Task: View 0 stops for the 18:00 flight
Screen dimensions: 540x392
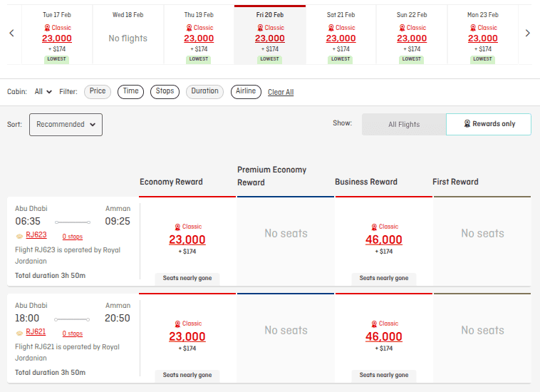Action: click(x=73, y=334)
